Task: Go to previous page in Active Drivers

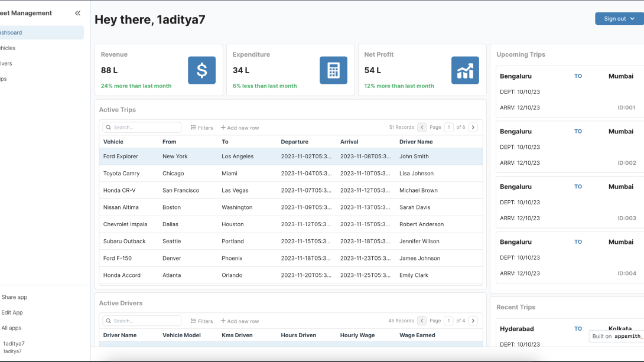Action: tap(422, 321)
